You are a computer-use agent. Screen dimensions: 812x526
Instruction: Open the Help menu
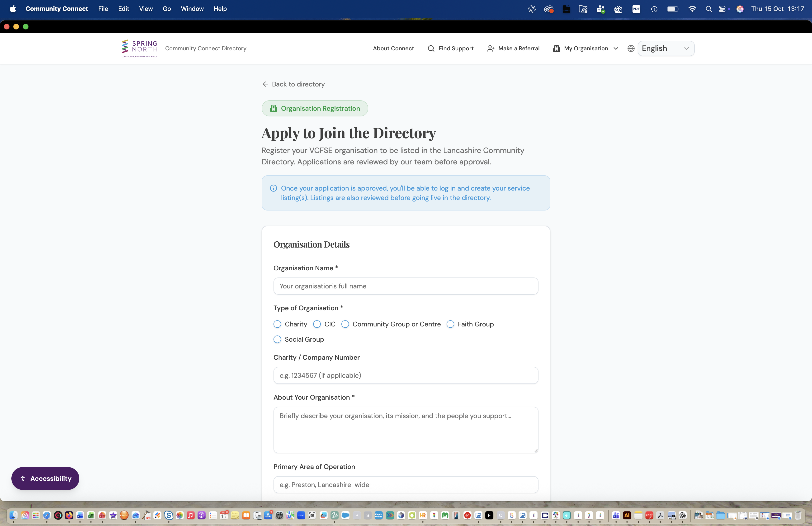pos(220,9)
